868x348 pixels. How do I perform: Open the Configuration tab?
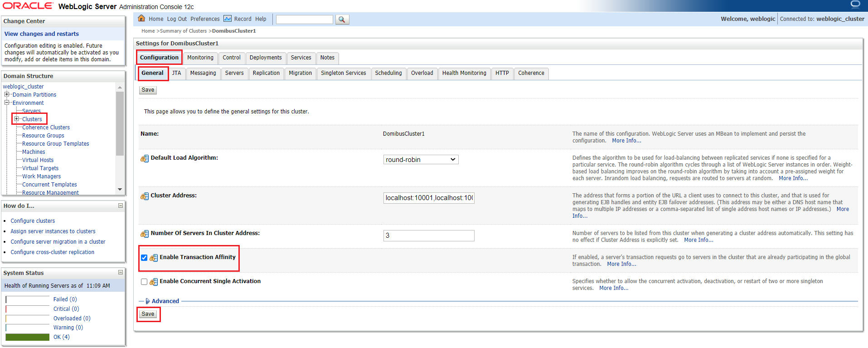[x=159, y=58]
